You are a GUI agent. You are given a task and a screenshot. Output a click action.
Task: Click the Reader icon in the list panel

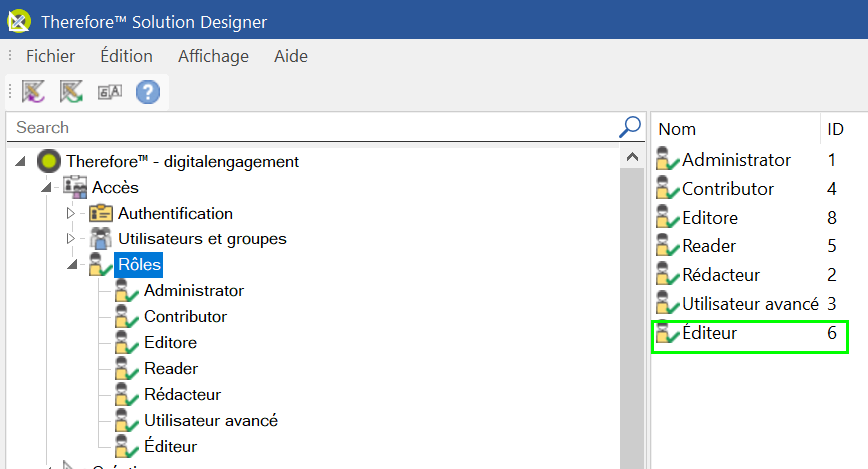667,245
